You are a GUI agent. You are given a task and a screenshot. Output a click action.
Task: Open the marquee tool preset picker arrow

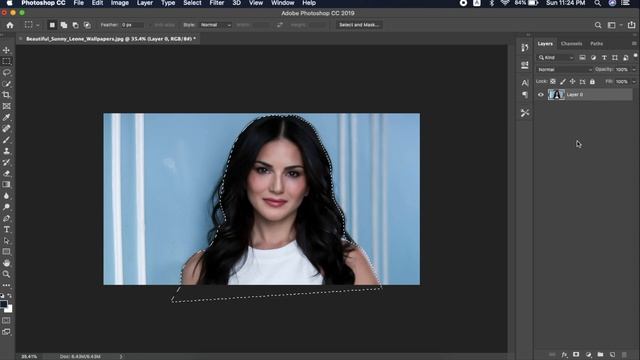click(x=38, y=25)
